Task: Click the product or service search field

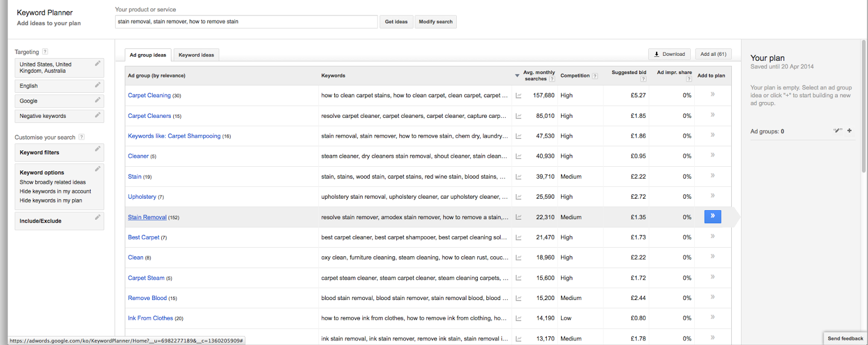Action: pos(246,22)
